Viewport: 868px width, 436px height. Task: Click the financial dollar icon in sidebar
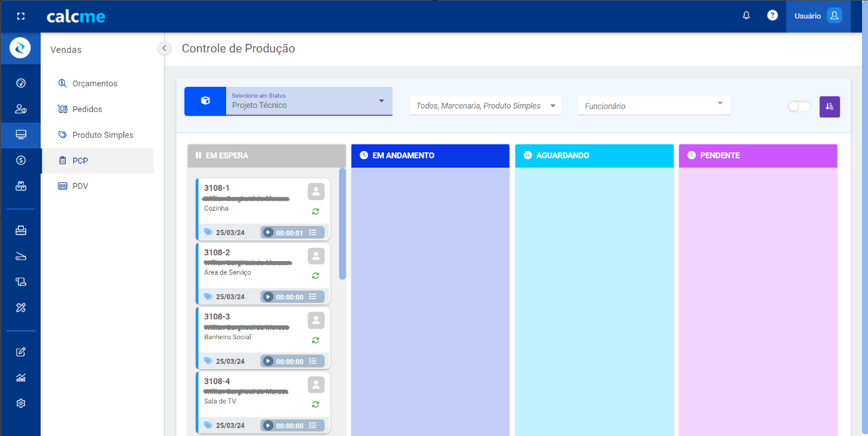(21, 160)
